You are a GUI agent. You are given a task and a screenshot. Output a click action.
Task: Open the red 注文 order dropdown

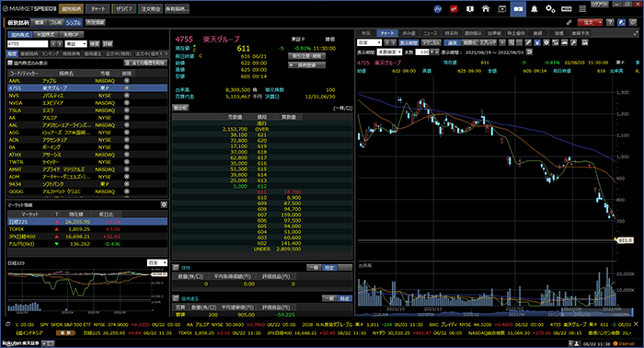pos(590,22)
